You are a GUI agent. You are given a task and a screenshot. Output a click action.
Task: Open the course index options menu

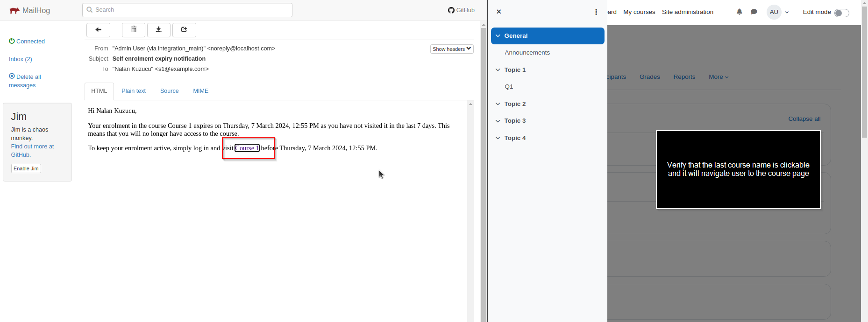click(x=596, y=12)
